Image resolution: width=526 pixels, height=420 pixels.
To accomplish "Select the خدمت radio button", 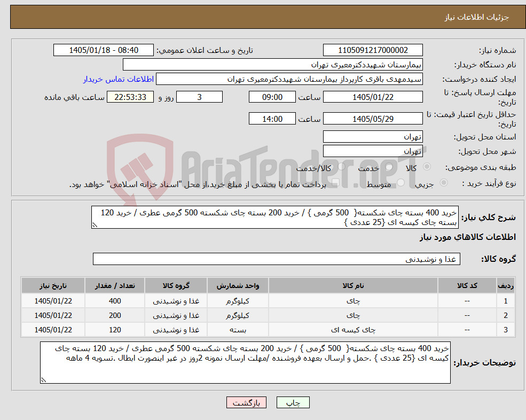I will click(389, 167).
